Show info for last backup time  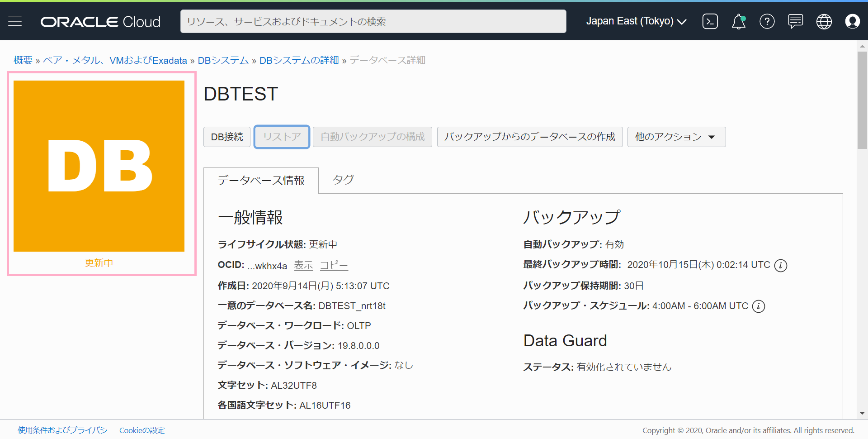click(x=781, y=265)
